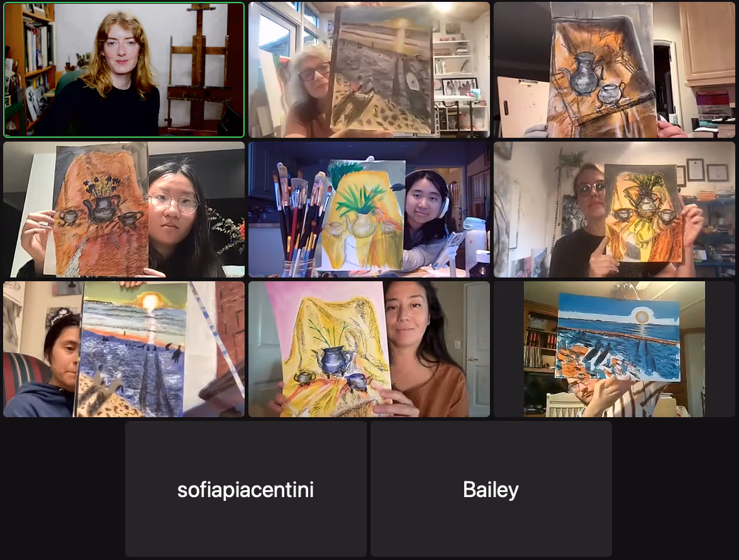This screenshot has width=739, height=560.
Task: Select the green-bordered active speaker video tile
Action: tap(124, 70)
